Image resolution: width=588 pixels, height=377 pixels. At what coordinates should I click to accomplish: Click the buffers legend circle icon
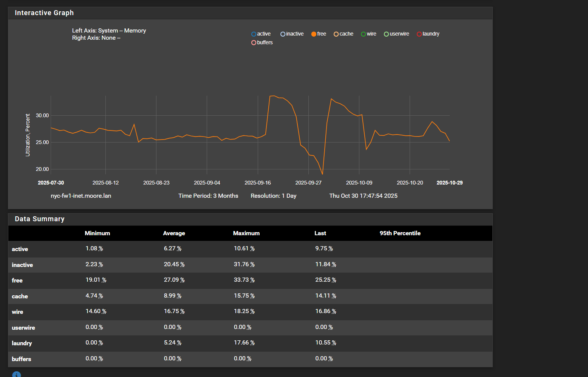pyautogui.click(x=254, y=43)
